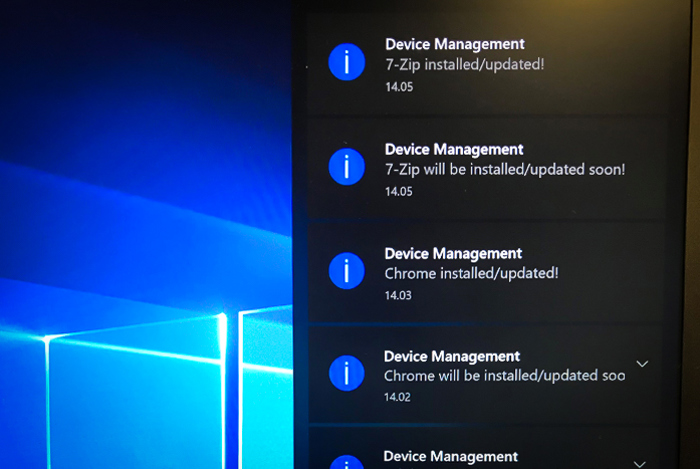The image size is (700, 469).
Task: Open the "Chrome installed/updated!" message
Action: 471,273
